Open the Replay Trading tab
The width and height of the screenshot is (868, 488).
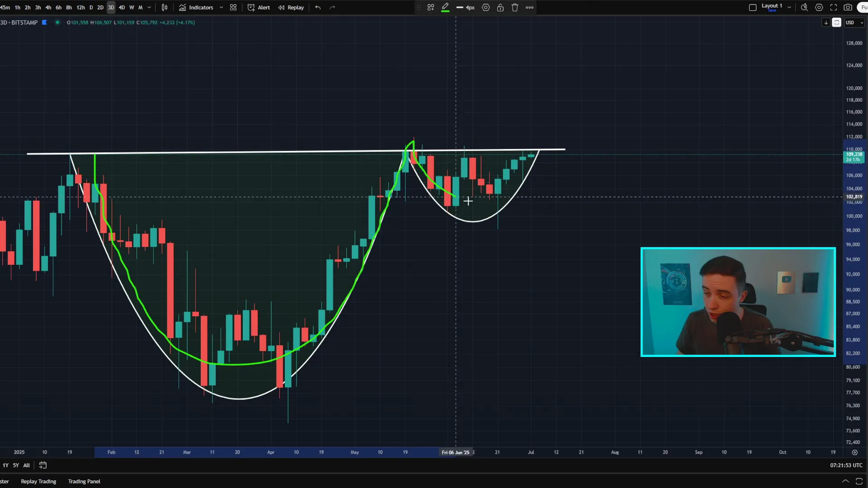pyautogui.click(x=38, y=482)
